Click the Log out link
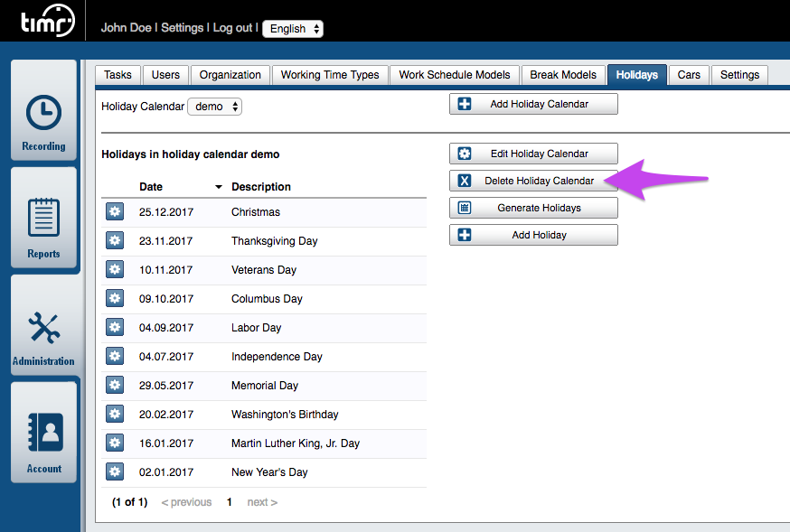Screen dimensions: 790x532 click(232, 28)
